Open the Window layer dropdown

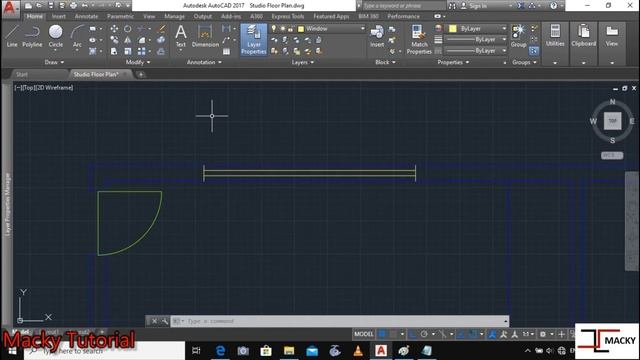362,29
